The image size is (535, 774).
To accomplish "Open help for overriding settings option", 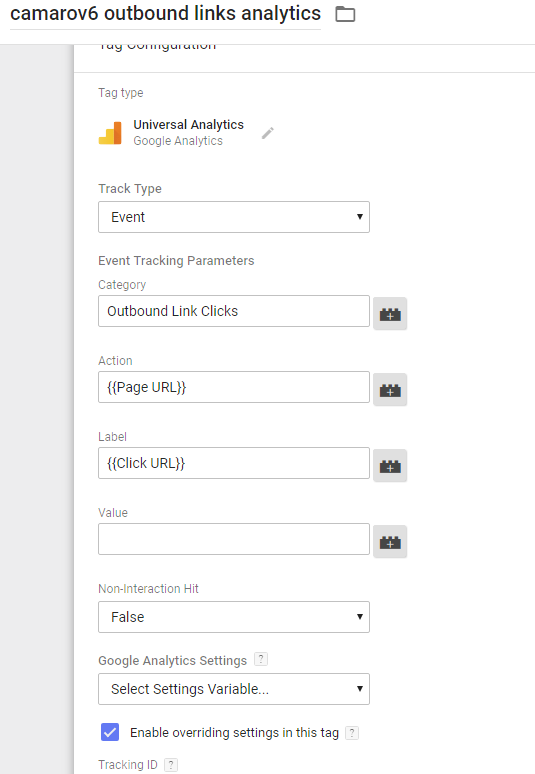I will (352, 733).
